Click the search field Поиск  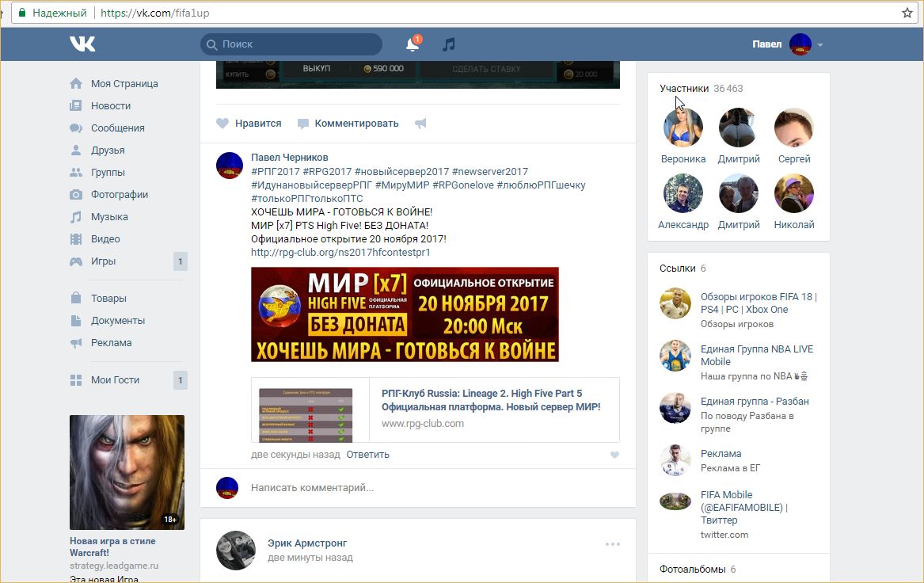(x=293, y=44)
